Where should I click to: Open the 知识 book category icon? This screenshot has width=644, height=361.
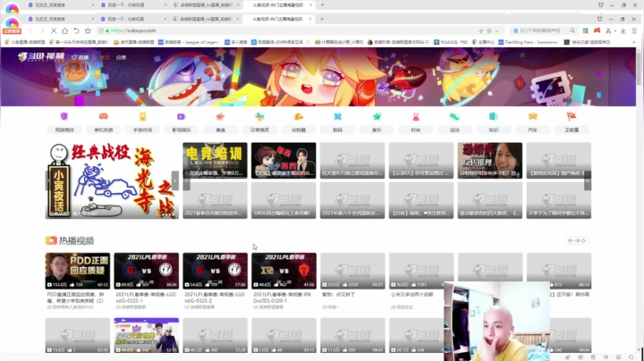(x=494, y=116)
